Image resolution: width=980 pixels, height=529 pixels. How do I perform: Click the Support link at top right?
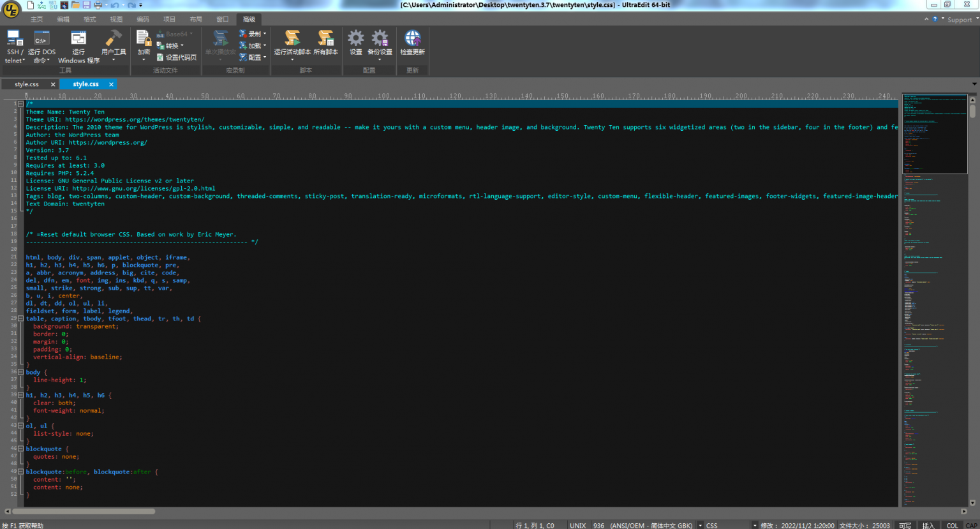[959, 20]
